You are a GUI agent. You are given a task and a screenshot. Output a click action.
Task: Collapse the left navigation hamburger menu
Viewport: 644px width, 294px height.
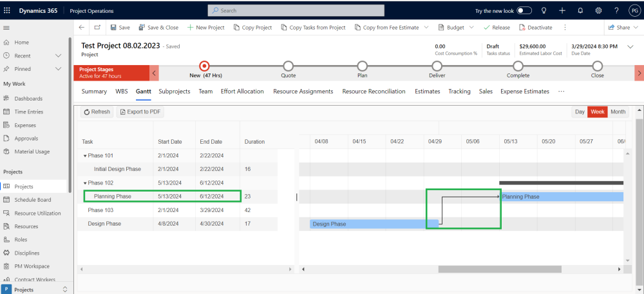tap(6, 28)
